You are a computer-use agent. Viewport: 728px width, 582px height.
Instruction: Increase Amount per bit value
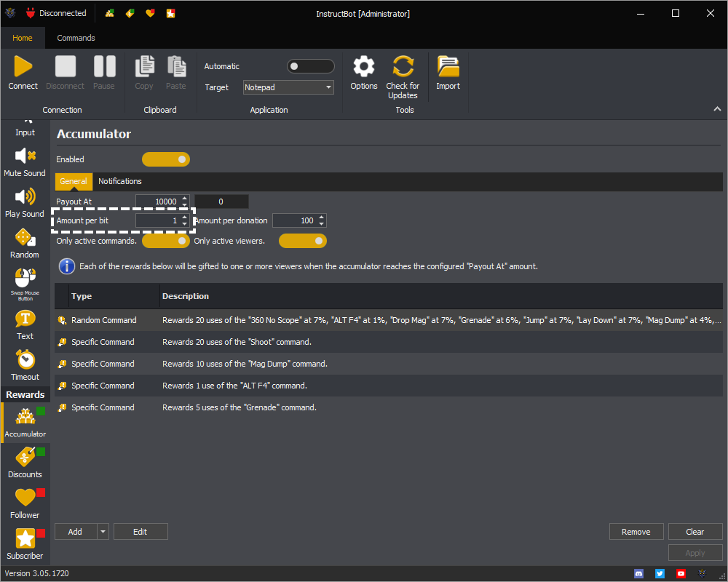coord(185,218)
